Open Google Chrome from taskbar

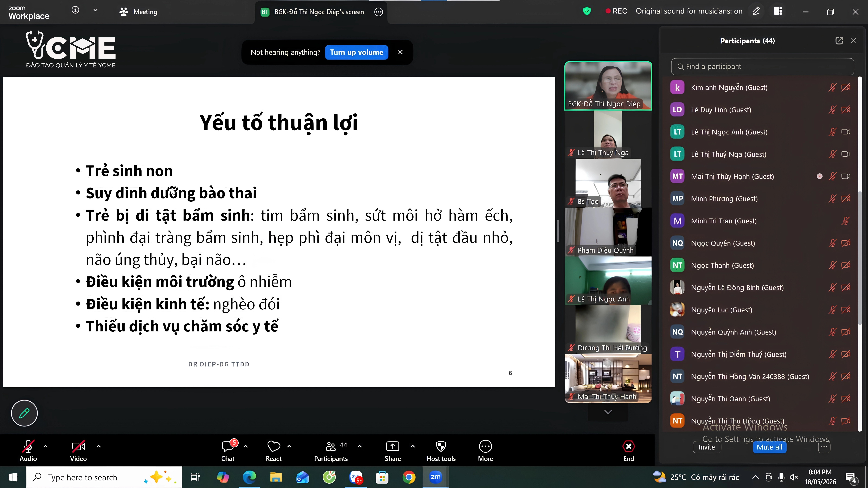click(x=409, y=477)
